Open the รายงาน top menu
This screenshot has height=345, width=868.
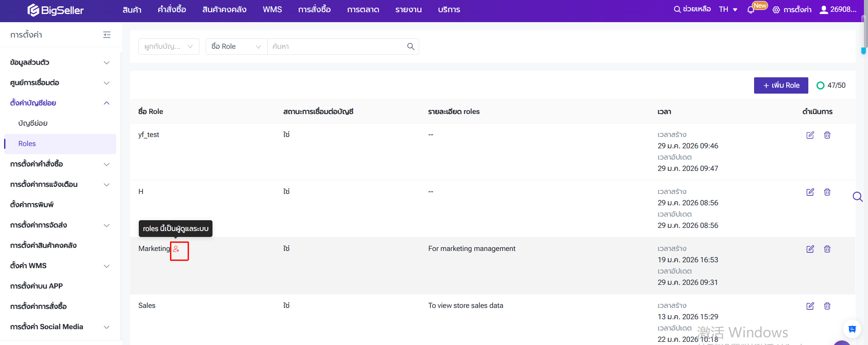click(408, 9)
